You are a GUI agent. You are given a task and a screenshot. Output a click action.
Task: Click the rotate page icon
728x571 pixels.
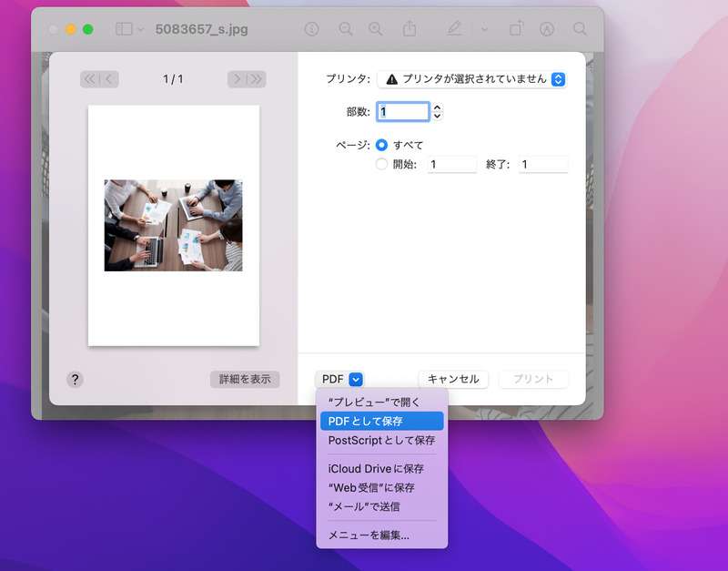click(515, 28)
